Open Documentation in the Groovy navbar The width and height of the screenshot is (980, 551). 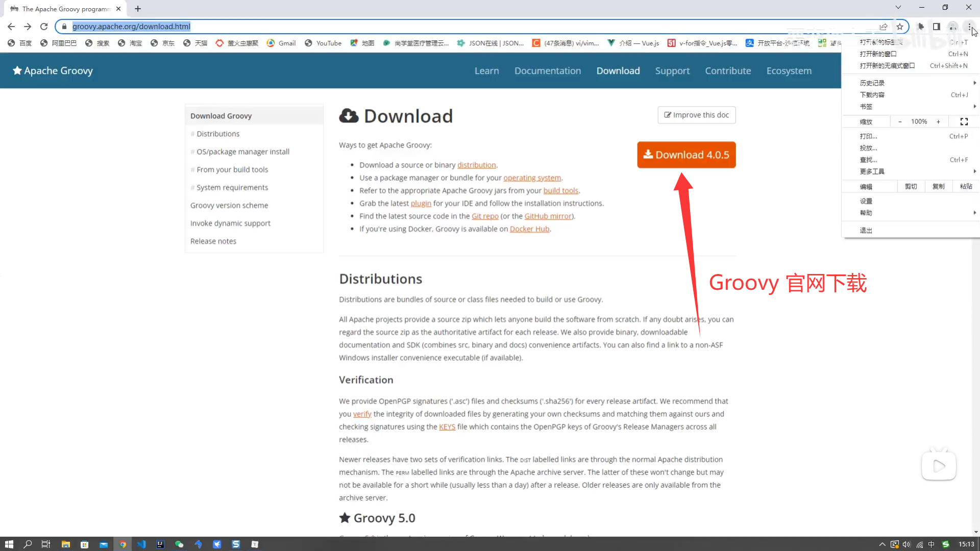tap(547, 71)
